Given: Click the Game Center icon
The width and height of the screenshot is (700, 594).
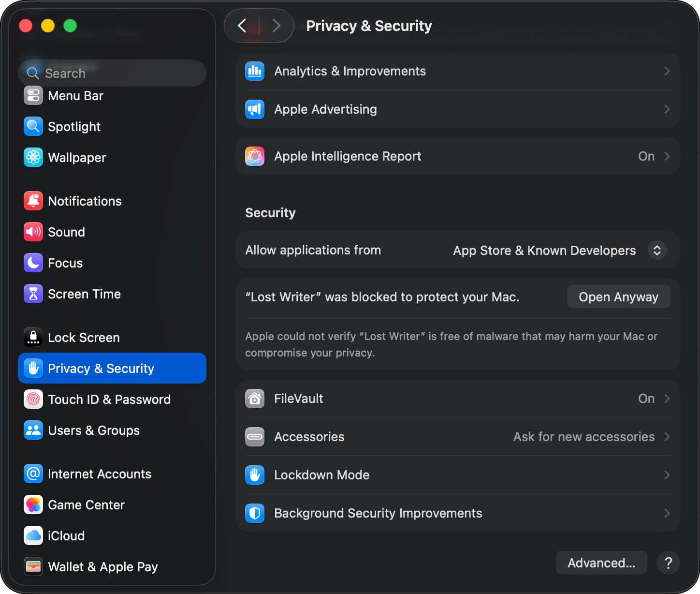Looking at the screenshot, I should click(x=33, y=505).
